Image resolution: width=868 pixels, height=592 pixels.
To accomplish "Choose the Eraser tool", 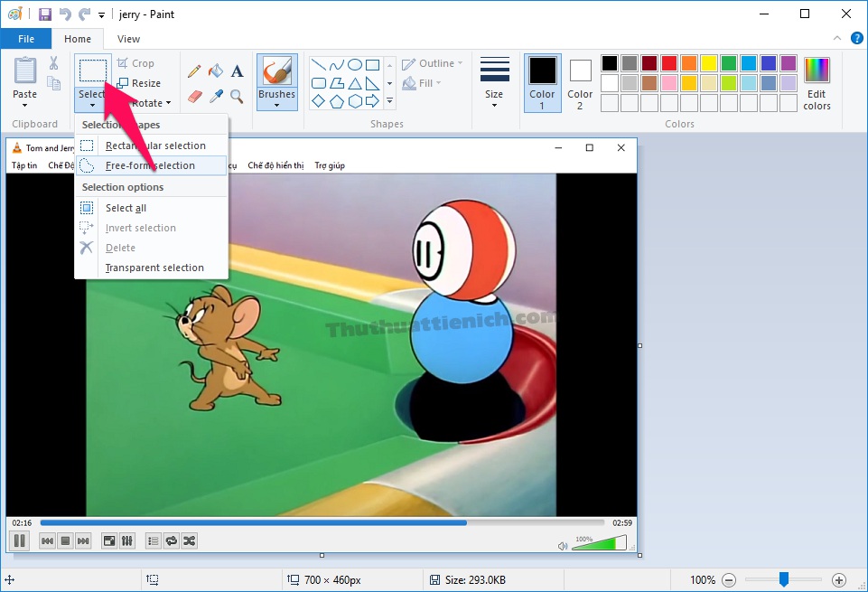I will click(194, 96).
